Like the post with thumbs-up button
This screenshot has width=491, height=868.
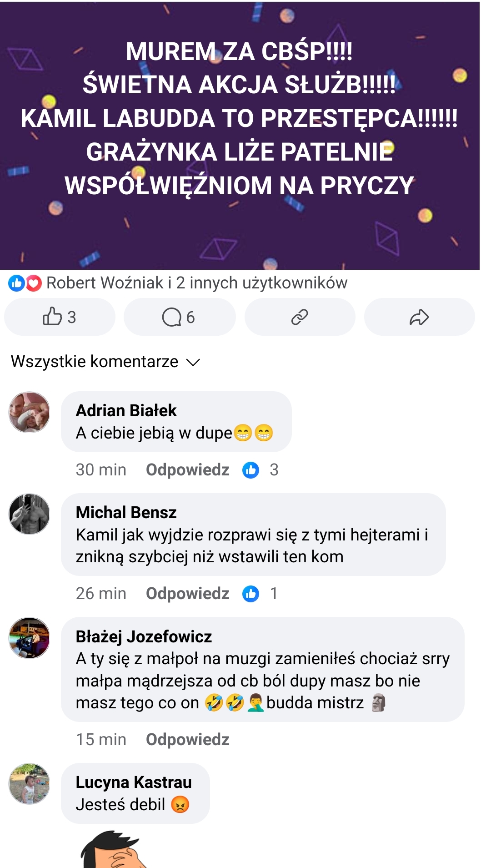tap(59, 317)
